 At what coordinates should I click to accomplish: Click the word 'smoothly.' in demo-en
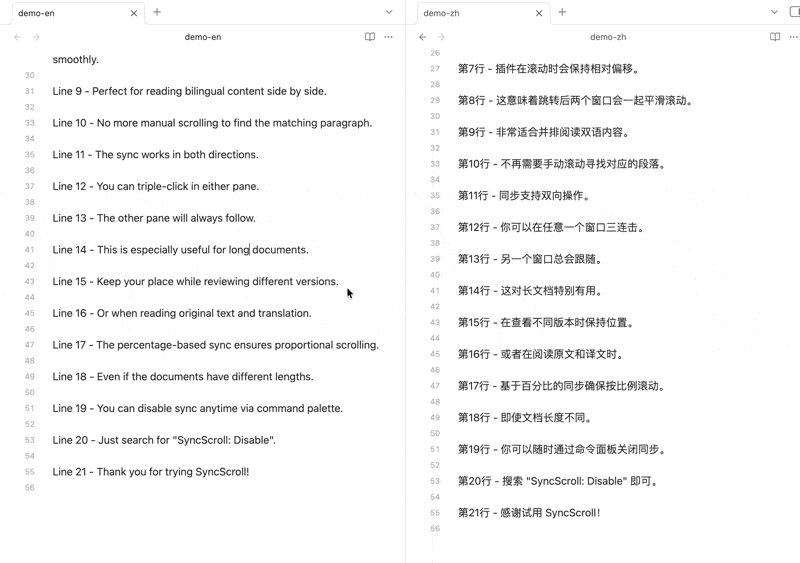pos(76,60)
